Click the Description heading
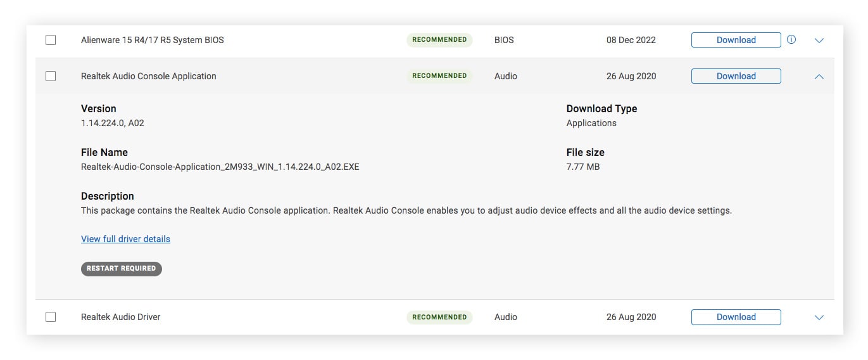Image resolution: width=868 pixels, height=360 pixels. [108, 196]
